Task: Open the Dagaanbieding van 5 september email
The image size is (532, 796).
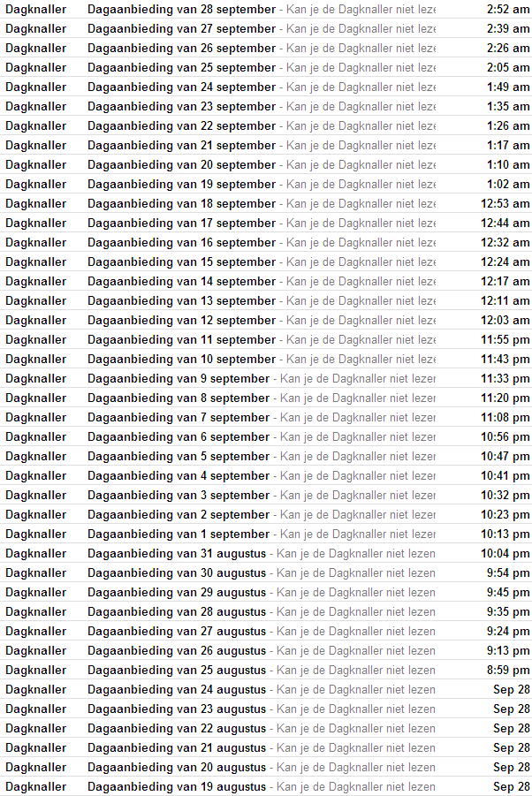Action: pos(266,457)
